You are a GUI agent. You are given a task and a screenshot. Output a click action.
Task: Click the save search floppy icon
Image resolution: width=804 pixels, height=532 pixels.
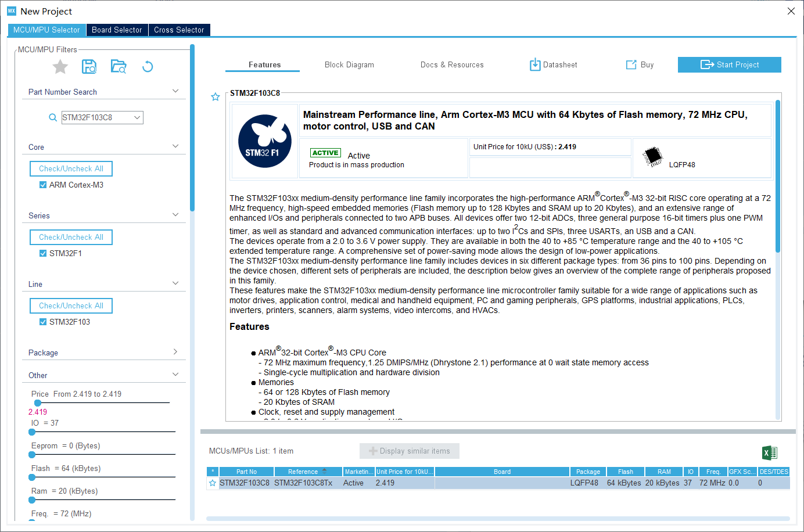tap(89, 67)
